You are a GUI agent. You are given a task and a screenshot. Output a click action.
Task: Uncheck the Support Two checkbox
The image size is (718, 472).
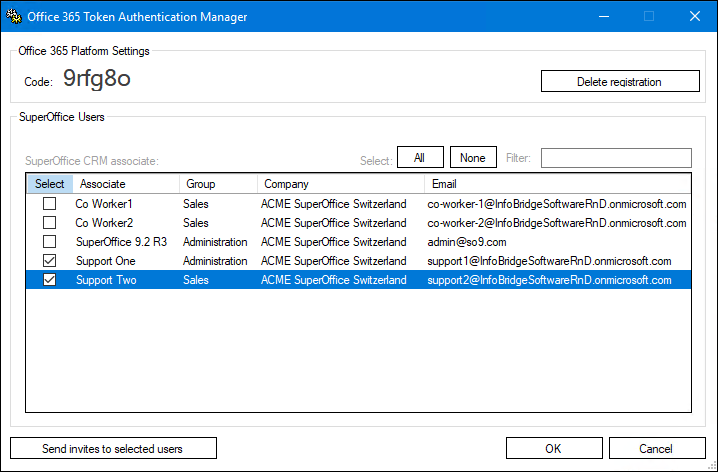point(49,280)
